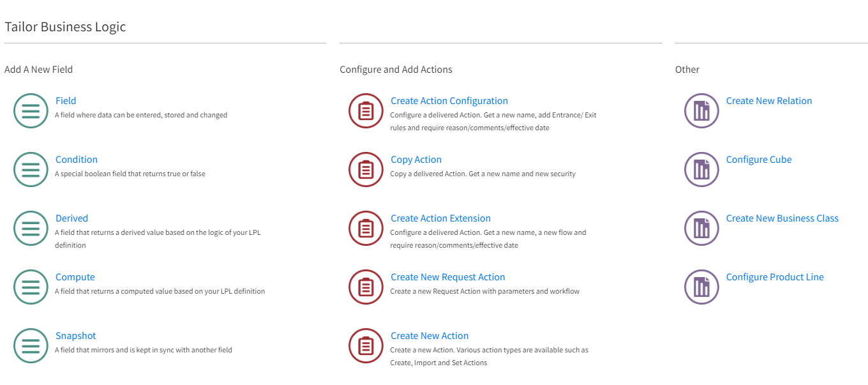Viewport: 868px width, 385px height.
Task: Click the green list icon beside Derived
Action: [31, 229]
